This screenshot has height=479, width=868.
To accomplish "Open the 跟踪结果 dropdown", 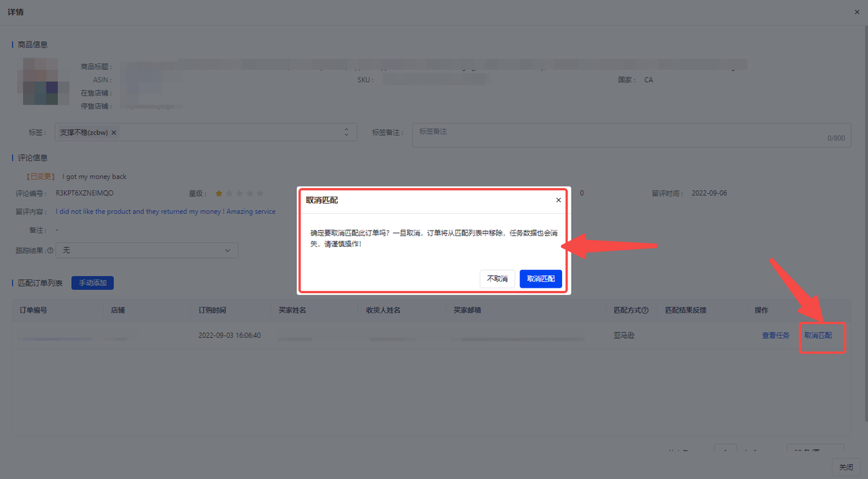I will click(147, 250).
